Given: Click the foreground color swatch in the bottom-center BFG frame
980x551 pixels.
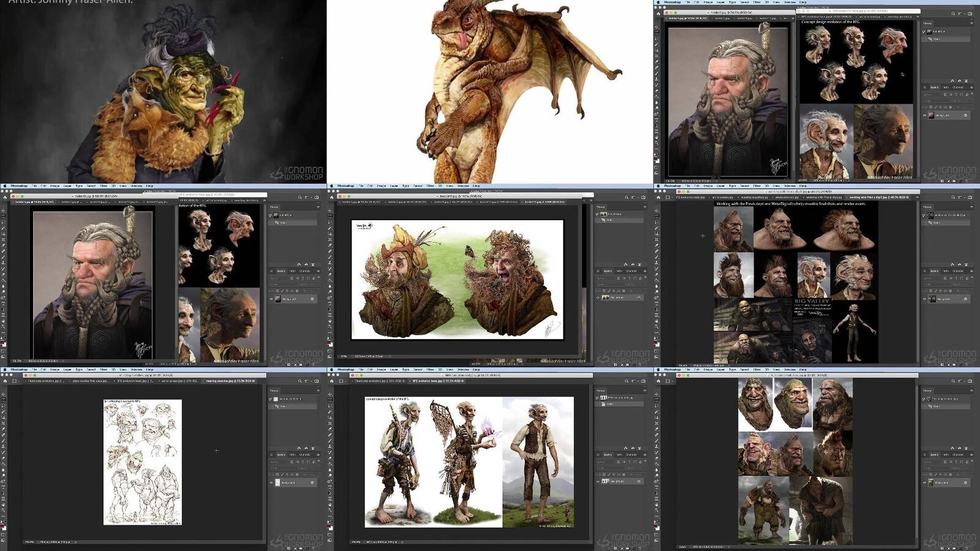Looking at the screenshot, I should pyautogui.click(x=329, y=525).
